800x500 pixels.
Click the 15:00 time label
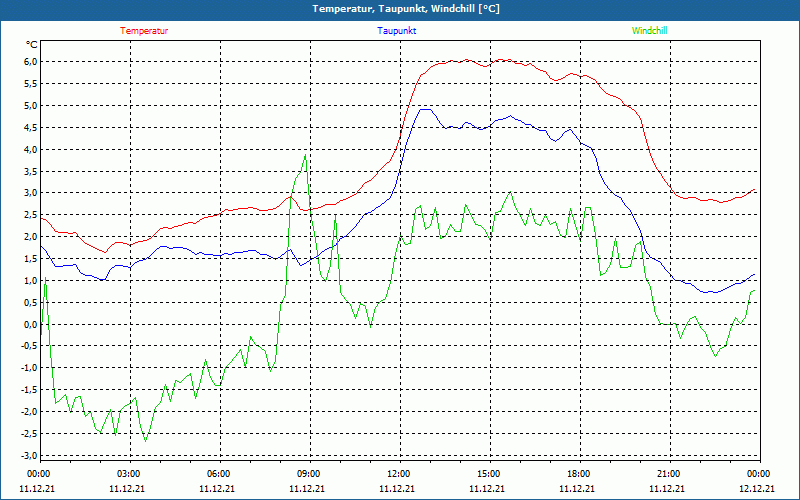(x=488, y=474)
